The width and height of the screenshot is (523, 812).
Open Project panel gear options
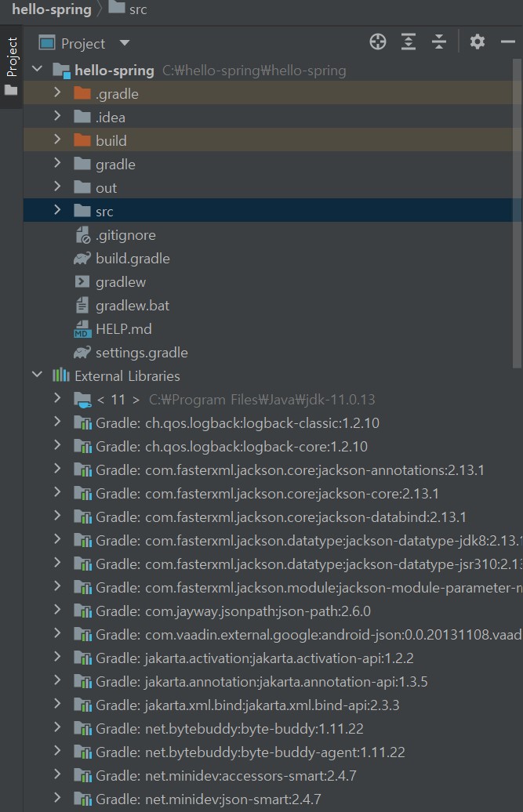click(477, 42)
